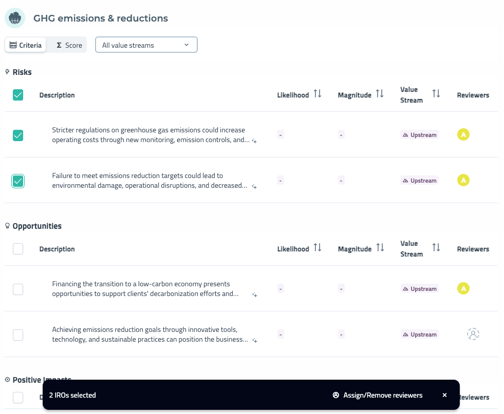Check the Financing the transition opportunity checkbox
Image resolution: width=504 pixels, height=414 pixels.
tap(18, 289)
